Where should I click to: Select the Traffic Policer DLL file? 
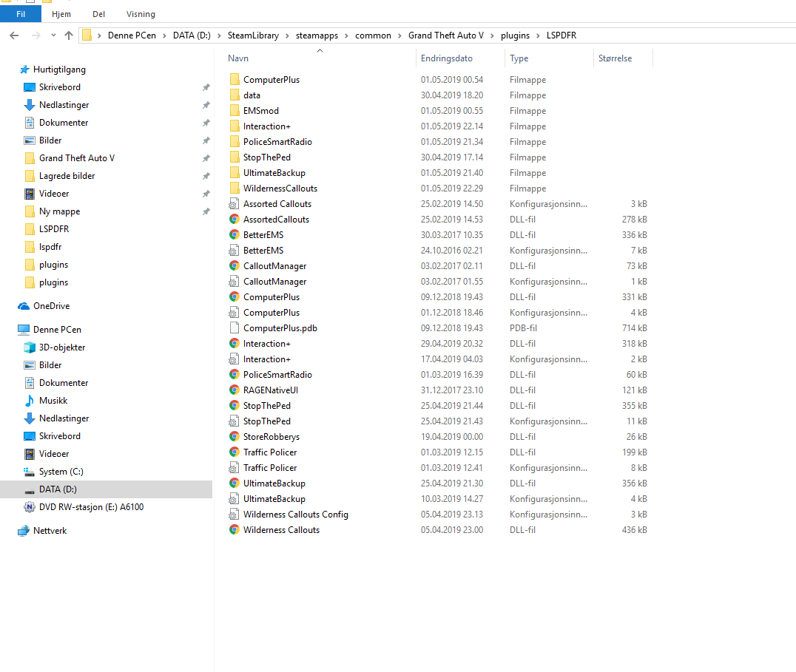(x=271, y=452)
